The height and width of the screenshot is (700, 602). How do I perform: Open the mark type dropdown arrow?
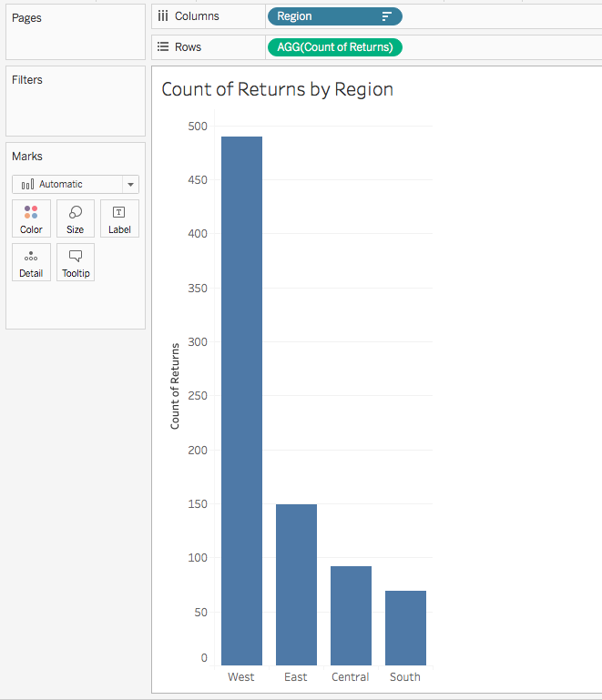[x=130, y=184]
